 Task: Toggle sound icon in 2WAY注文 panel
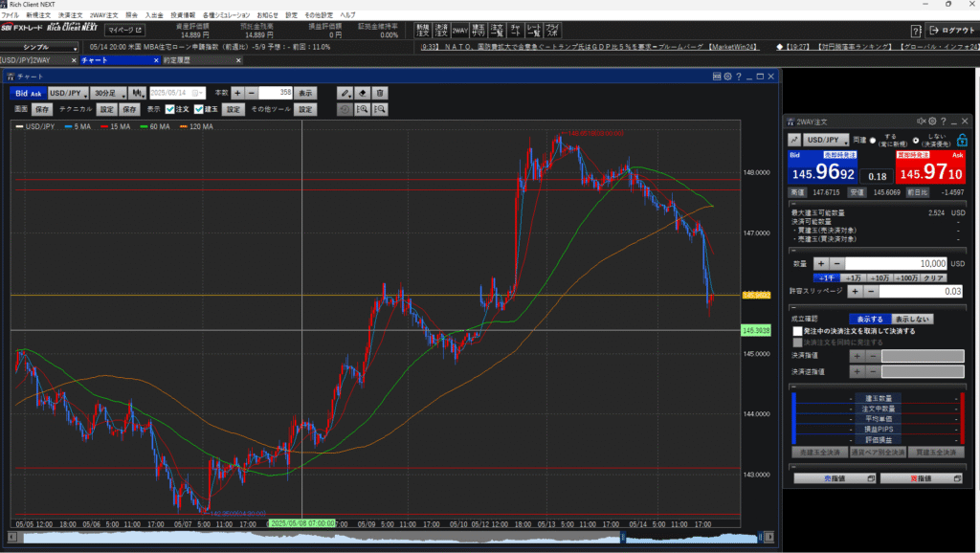922,122
